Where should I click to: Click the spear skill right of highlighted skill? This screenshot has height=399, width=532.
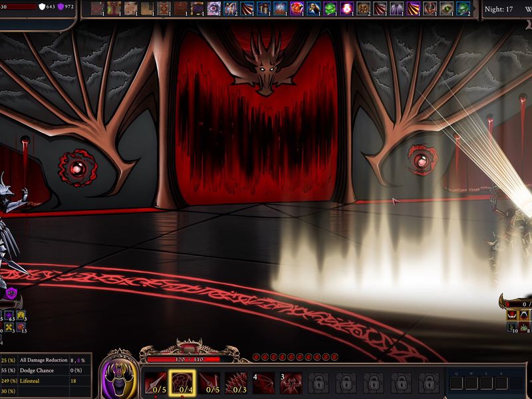tap(209, 383)
